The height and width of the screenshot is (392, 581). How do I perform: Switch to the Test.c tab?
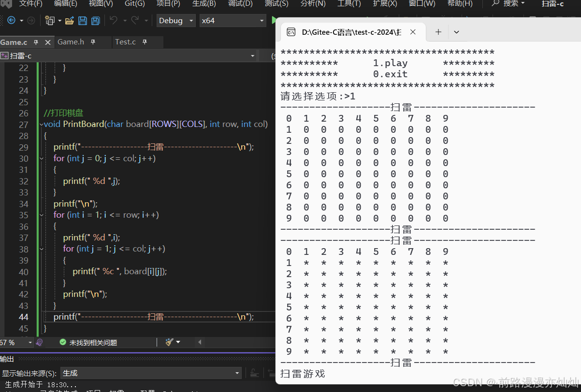click(x=125, y=42)
